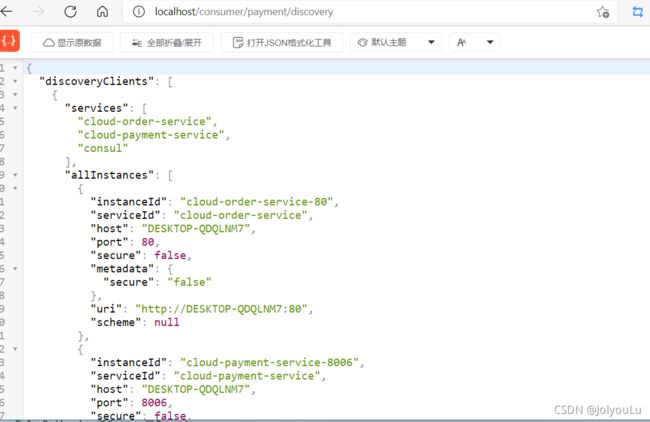This screenshot has width=650, height=422.
Task: Click the 显示原数据 button
Action: [x=72, y=42]
